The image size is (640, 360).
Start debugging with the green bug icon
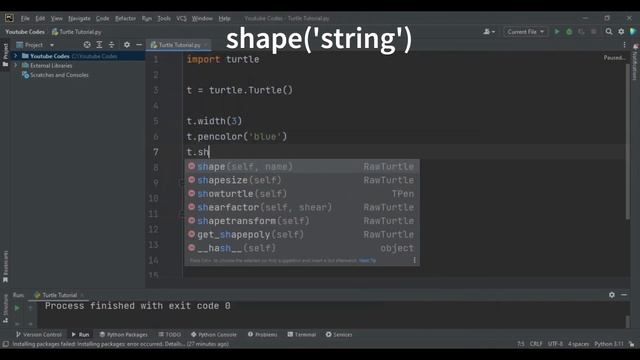tap(569, 31)
